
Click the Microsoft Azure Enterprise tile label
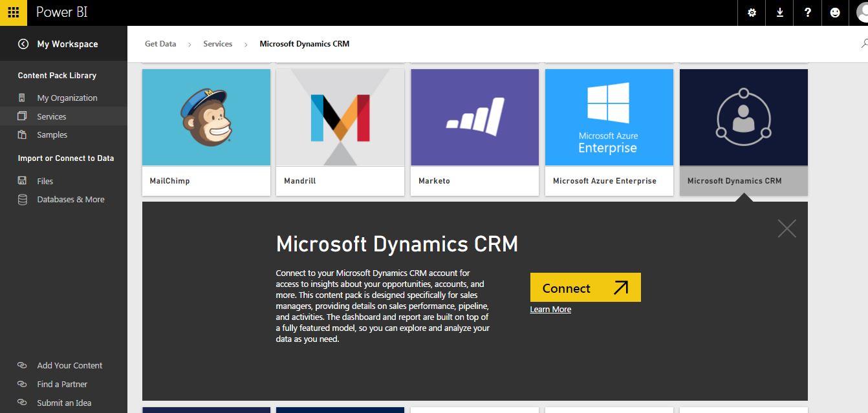coord(605,181)
